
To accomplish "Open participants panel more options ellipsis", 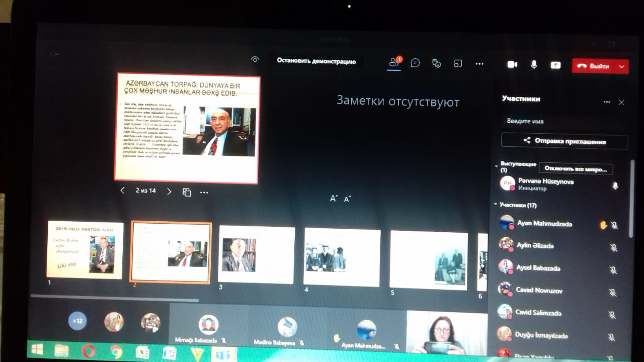I will pyautogui.click(x=607, y=102).
